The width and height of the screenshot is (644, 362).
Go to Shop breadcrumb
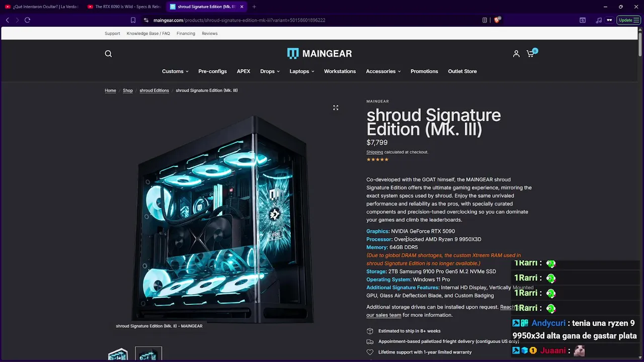click(x=128, y=90)
